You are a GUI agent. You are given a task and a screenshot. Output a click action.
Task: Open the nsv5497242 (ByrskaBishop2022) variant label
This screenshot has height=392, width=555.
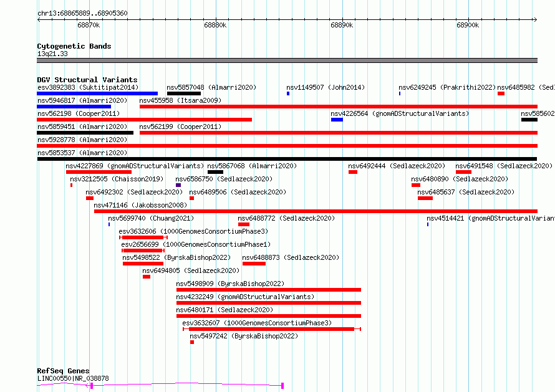[244, 336]
